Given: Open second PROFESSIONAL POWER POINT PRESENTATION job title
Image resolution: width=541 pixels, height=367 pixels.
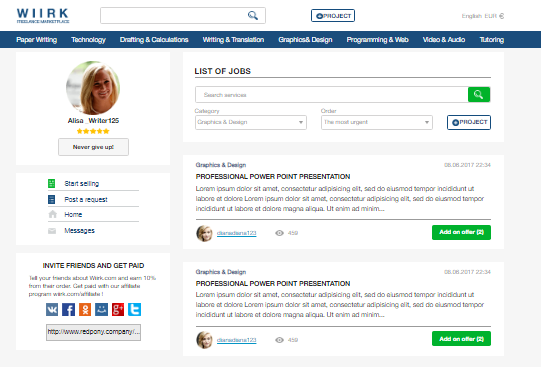Looking at the screenshot, I should [273, 284].
